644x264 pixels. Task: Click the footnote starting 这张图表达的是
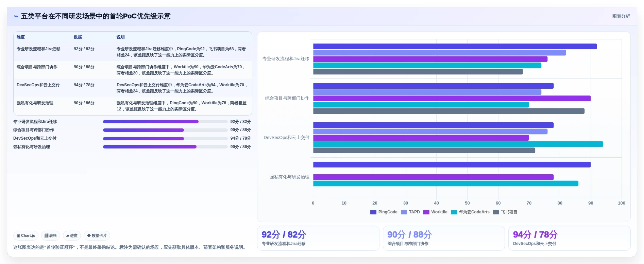pos(130,247)
